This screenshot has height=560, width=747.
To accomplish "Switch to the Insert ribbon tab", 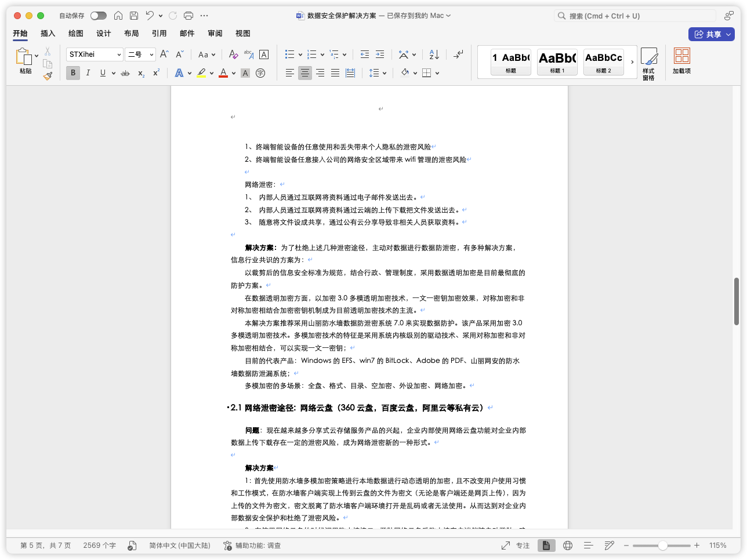I will (48, 34).
